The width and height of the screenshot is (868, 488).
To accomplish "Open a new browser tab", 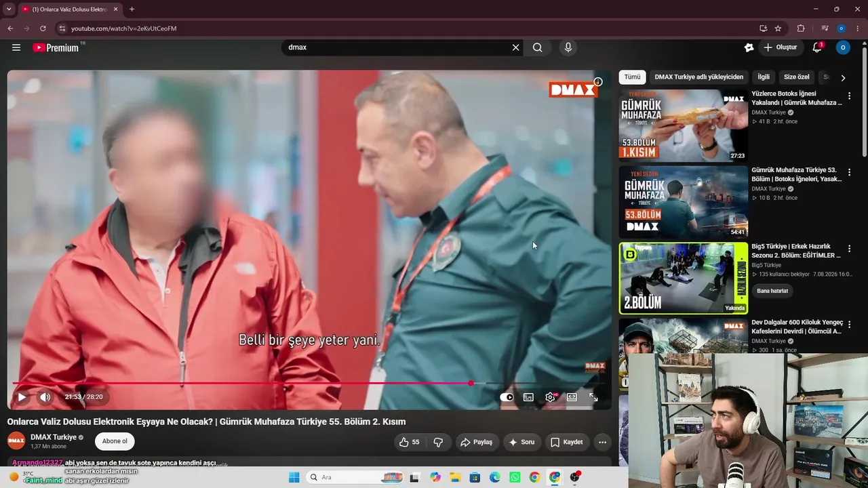I will coord(132,9).
